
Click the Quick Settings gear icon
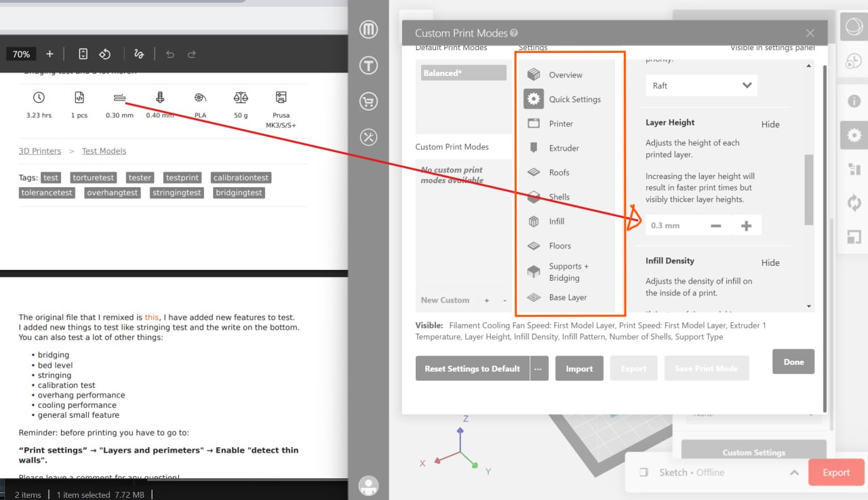[x=534, y=99]
